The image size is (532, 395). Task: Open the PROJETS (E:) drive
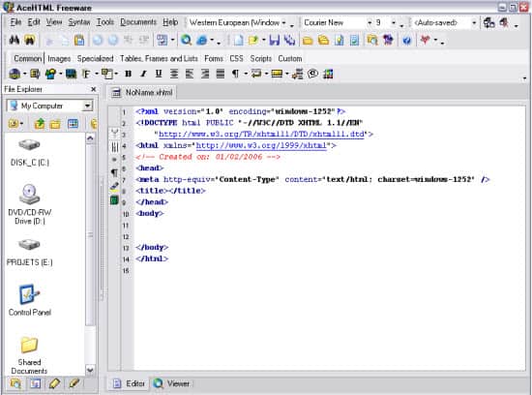30,252
